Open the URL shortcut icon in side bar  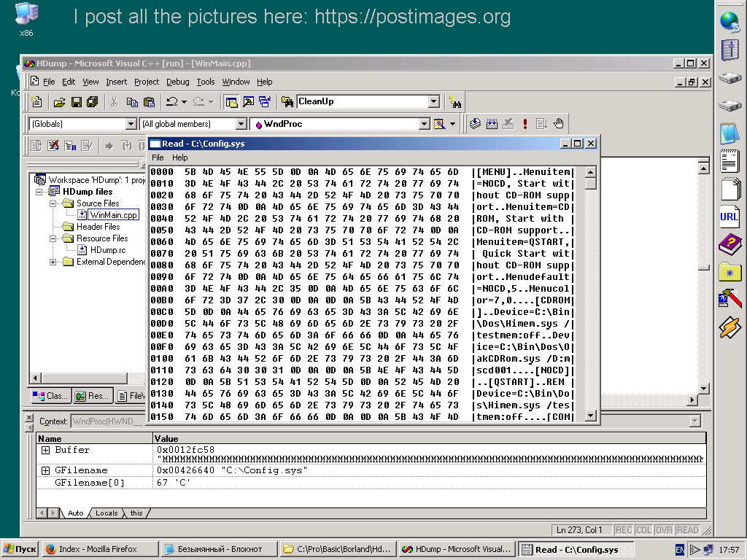(729, 217)
